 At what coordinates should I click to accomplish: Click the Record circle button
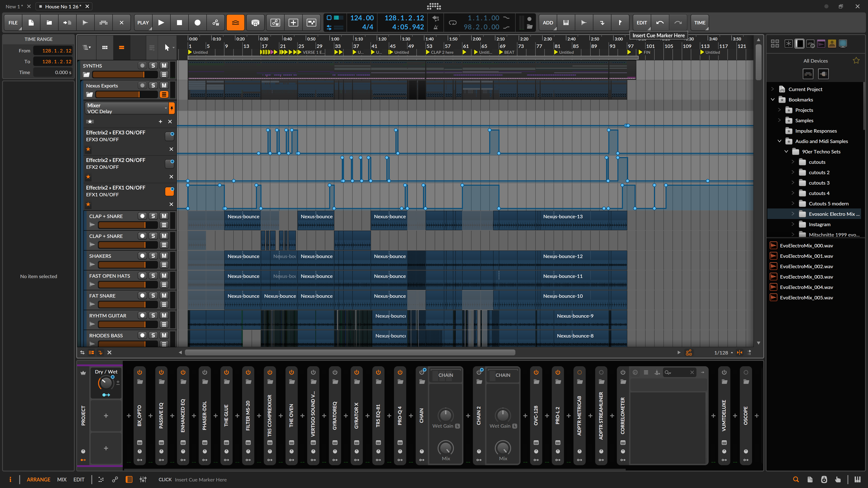click(x=198, y=23)
